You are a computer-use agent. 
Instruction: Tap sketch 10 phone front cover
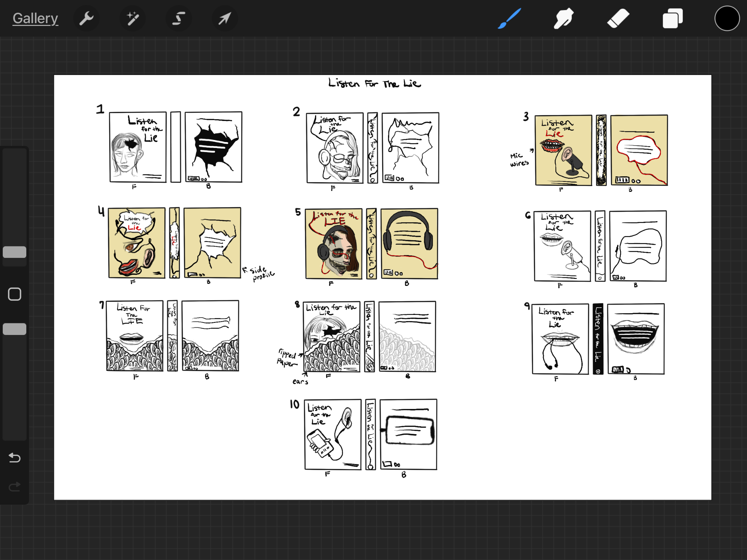point(333,434)
